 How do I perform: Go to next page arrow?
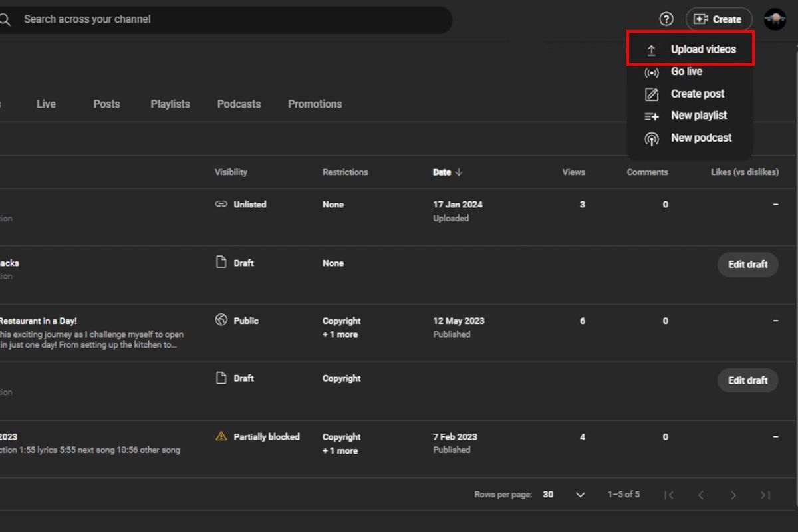pos(733,495)
